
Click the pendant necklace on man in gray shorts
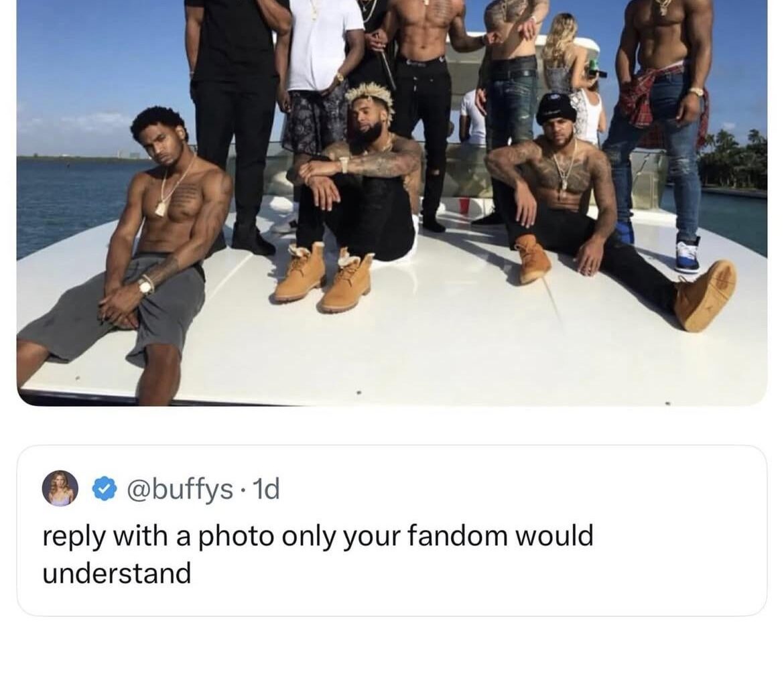point(161,207)
